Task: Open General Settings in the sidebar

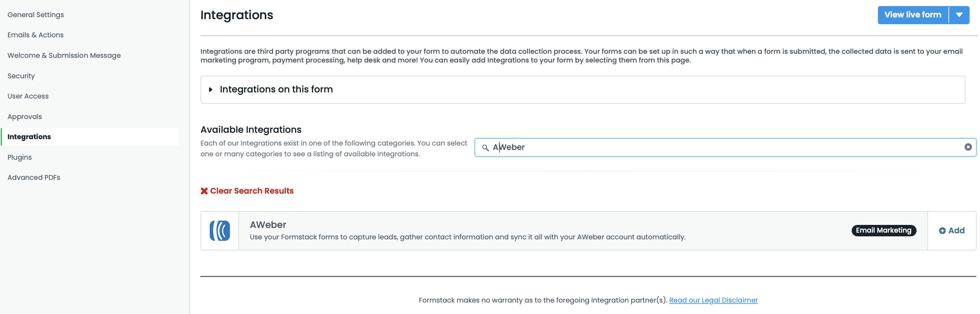Action: [x=36, y=15]
